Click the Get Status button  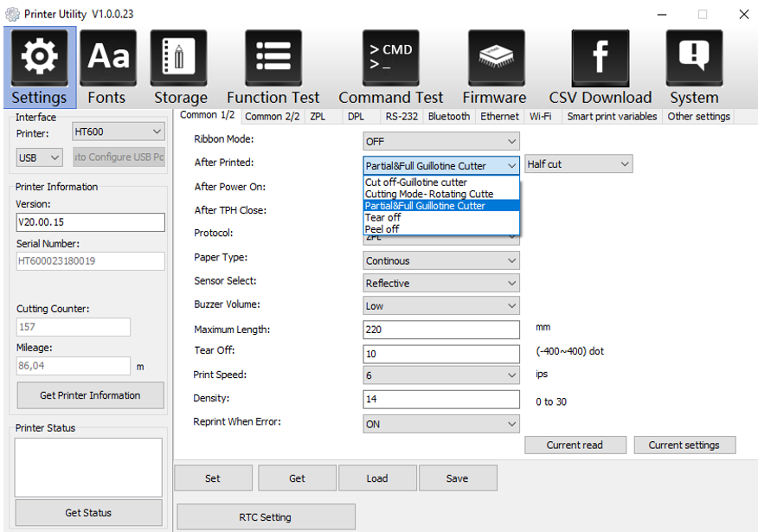point(88,513)
